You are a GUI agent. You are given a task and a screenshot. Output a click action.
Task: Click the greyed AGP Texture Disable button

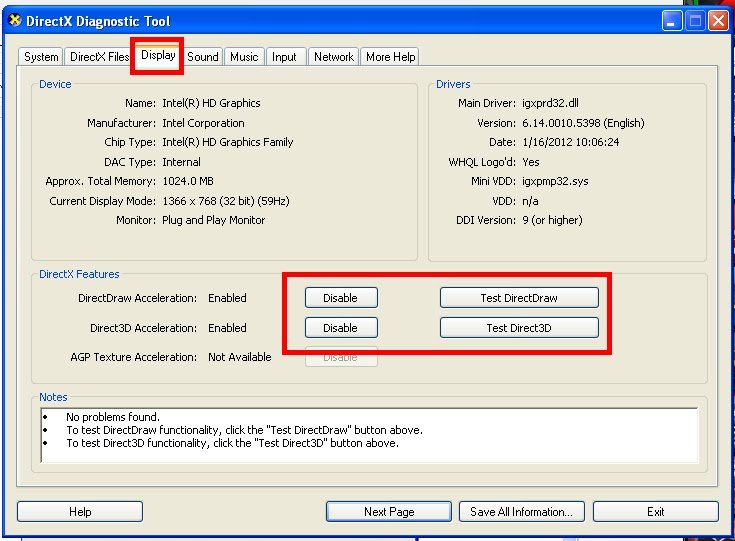pyautogui.click(x=341, y=358)
